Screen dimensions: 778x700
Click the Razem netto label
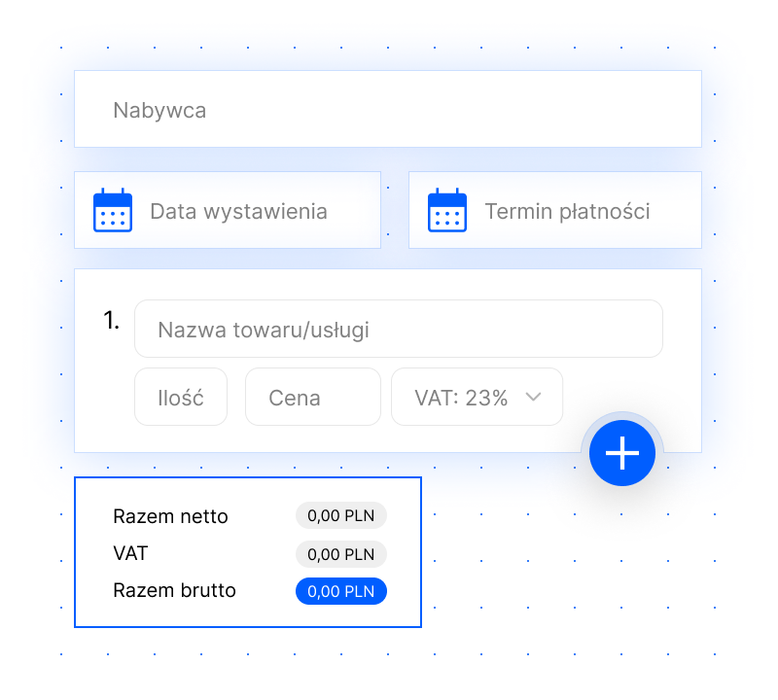[170, 516]
